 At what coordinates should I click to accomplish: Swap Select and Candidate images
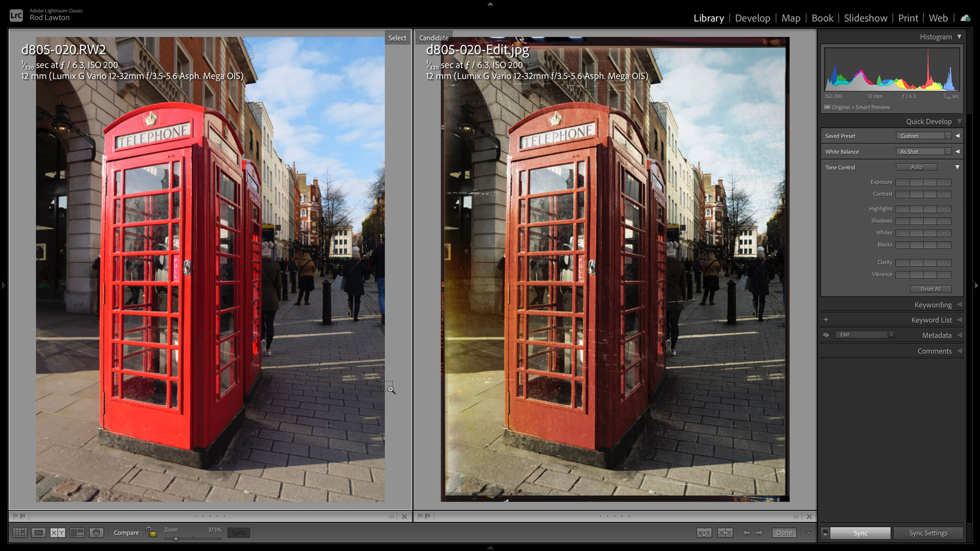pos(703,532)
